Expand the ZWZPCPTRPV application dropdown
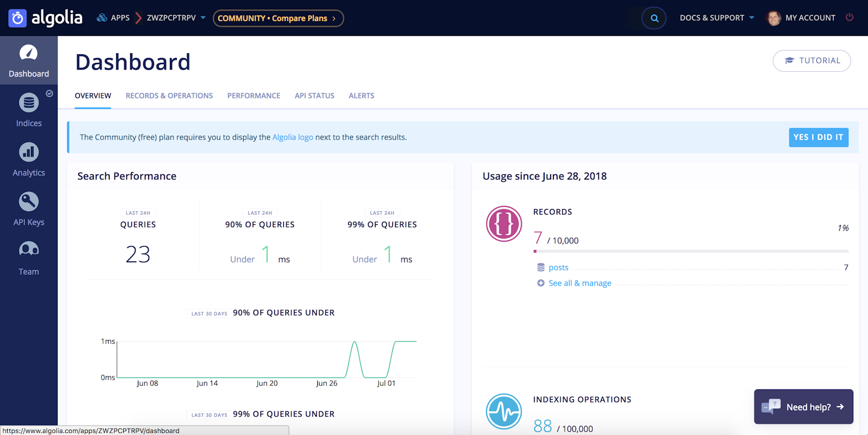Image resolution: width=868 pixels, height=435 pixels. [176, 18]
